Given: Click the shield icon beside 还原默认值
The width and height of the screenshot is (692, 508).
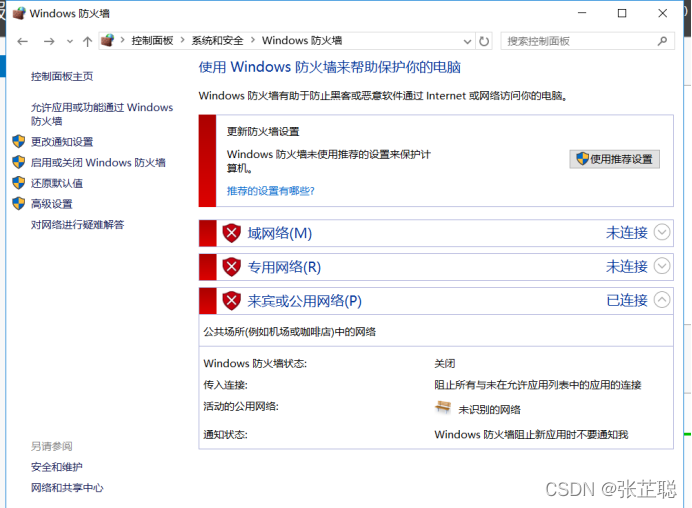Looking at the screenshot, I should 19,183.
